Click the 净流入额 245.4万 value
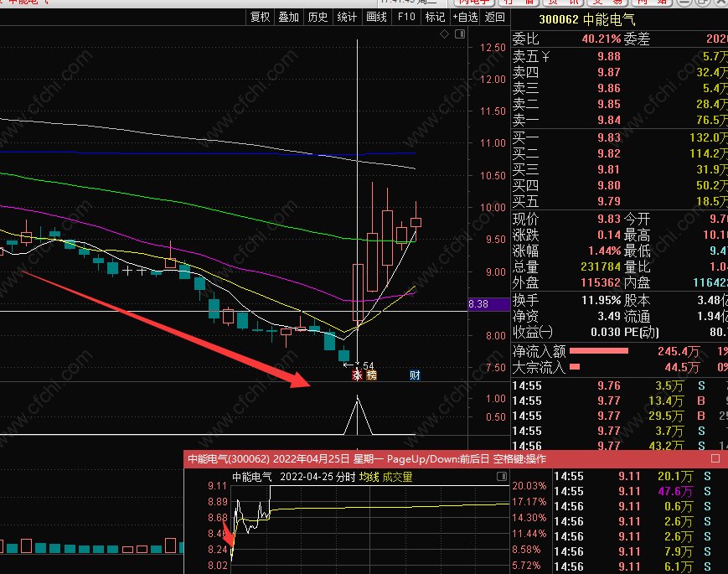The height and width of the screenshot is (574, 728). coord(679,352)
